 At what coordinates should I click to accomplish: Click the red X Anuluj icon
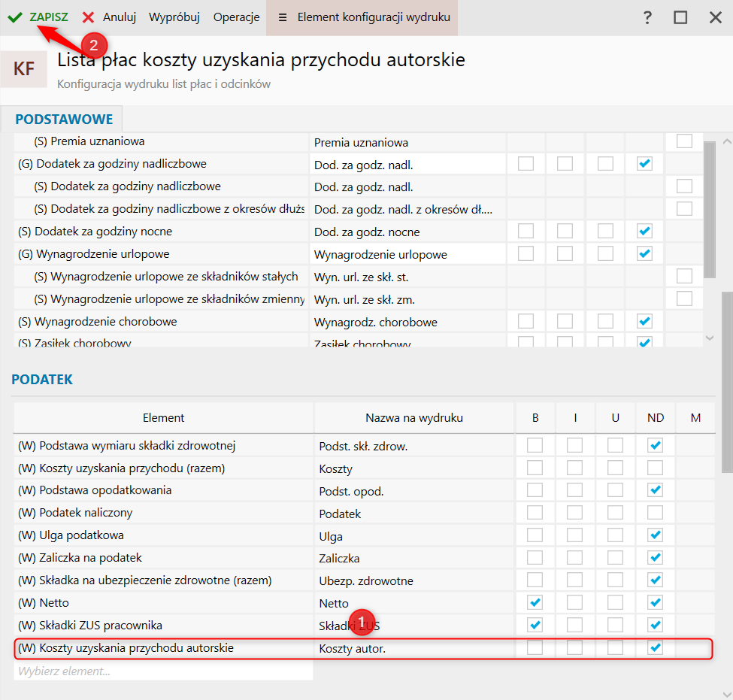point(88,17)
